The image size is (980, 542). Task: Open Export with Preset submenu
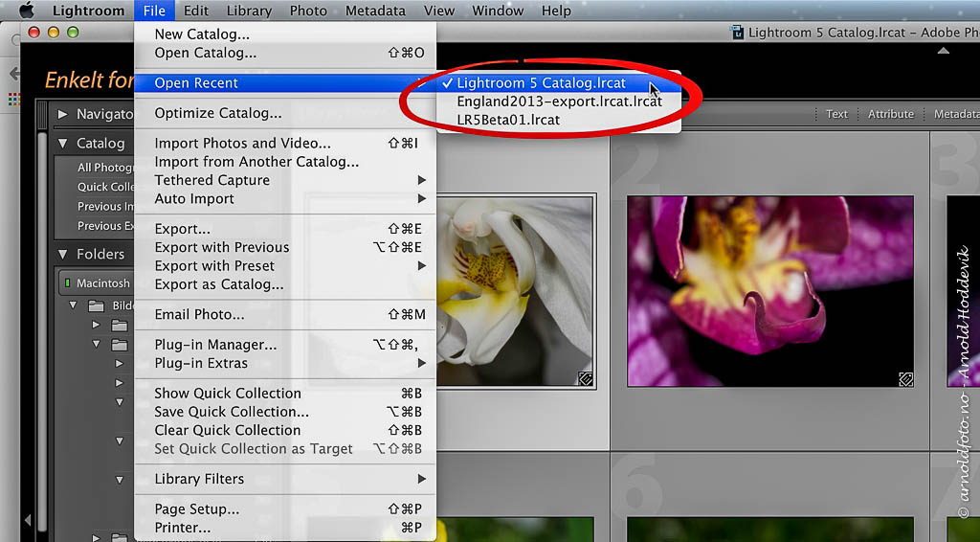[285, 265]
